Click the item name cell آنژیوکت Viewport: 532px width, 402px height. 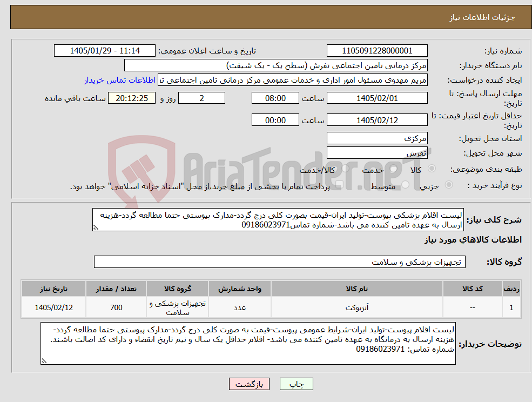[x=356, y=307]
